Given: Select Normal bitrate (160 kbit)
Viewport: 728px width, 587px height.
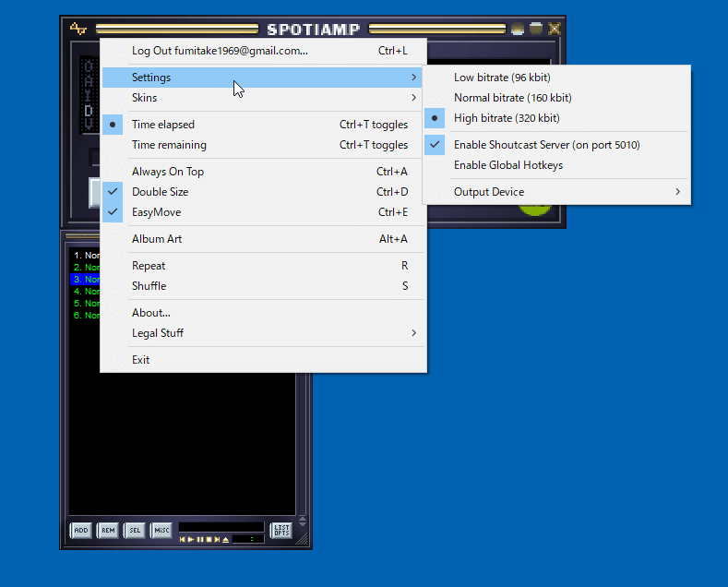Looking at the screenshot, I should 556,98.
